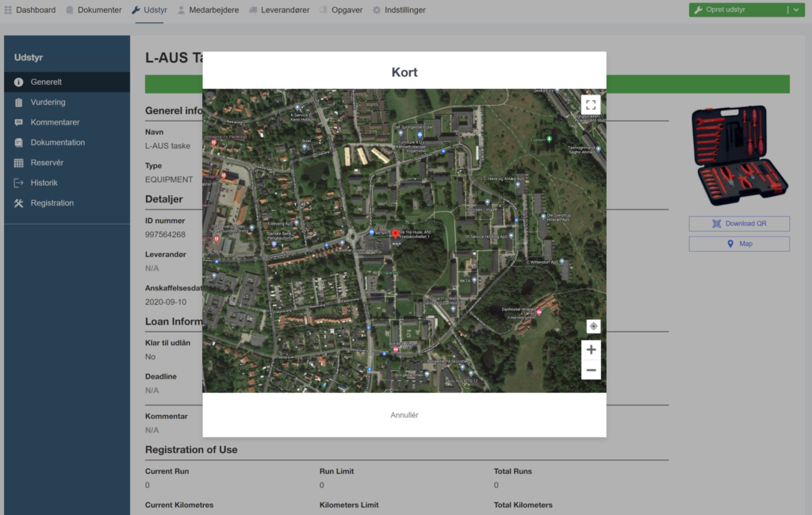812x515 pixels.
Task: Select the Egedam park marker
Action: (550, 139)
